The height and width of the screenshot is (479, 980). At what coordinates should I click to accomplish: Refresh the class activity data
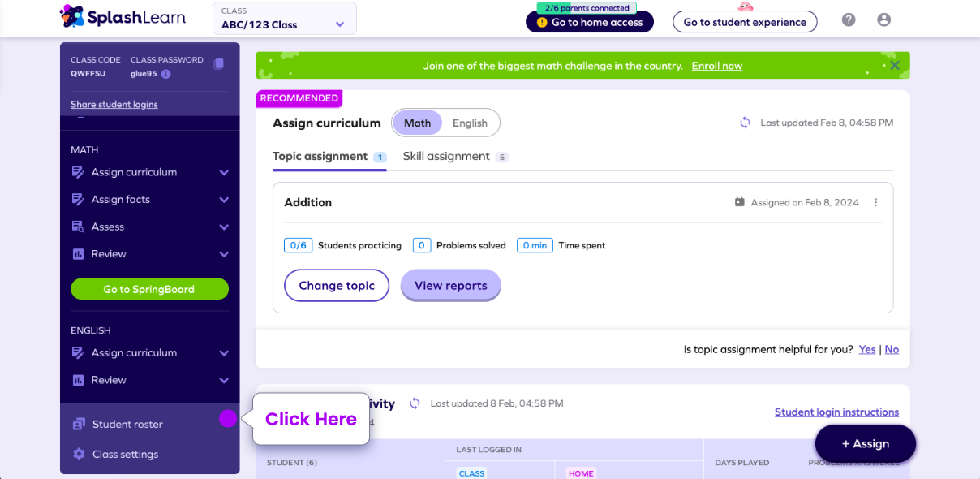point(415,403)
